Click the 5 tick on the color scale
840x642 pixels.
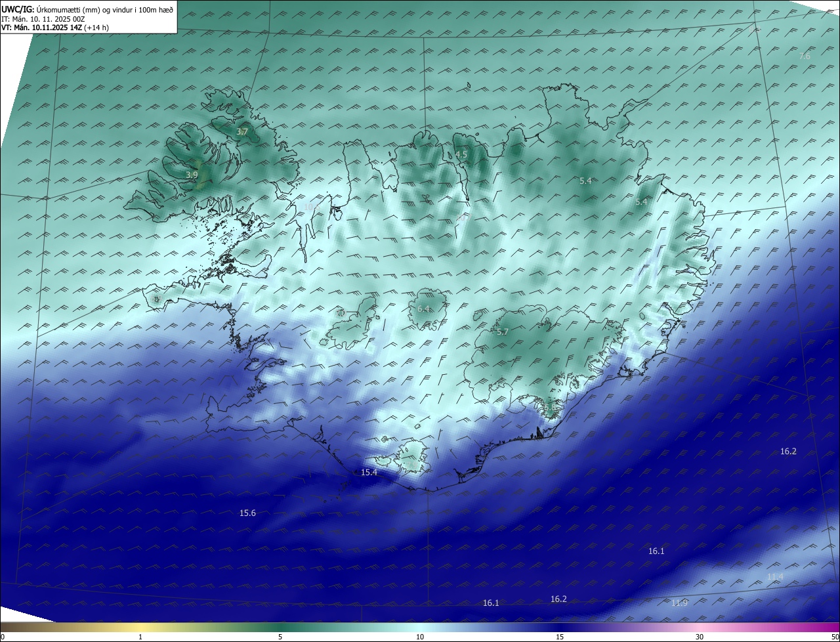tap(280, 637)
